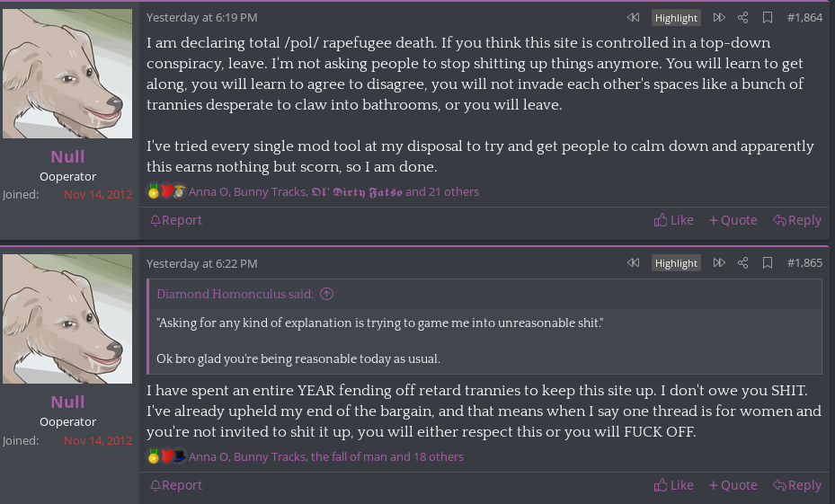Open Null's avatar on the top post

(67, 75)
